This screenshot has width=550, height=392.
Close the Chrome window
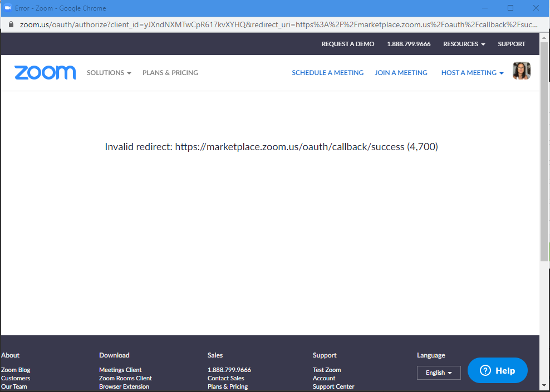coord(536,8)
